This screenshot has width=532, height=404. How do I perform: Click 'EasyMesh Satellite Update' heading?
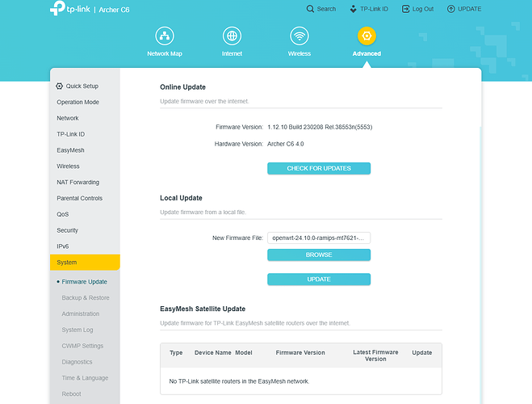pyautogui.click(x=203, y=309)
